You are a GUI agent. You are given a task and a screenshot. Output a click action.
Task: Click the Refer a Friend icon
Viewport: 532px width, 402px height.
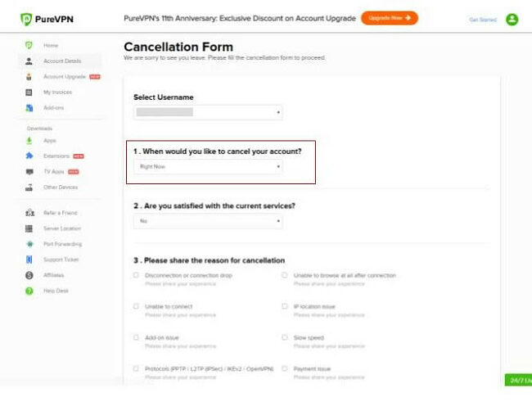(29, 213)
